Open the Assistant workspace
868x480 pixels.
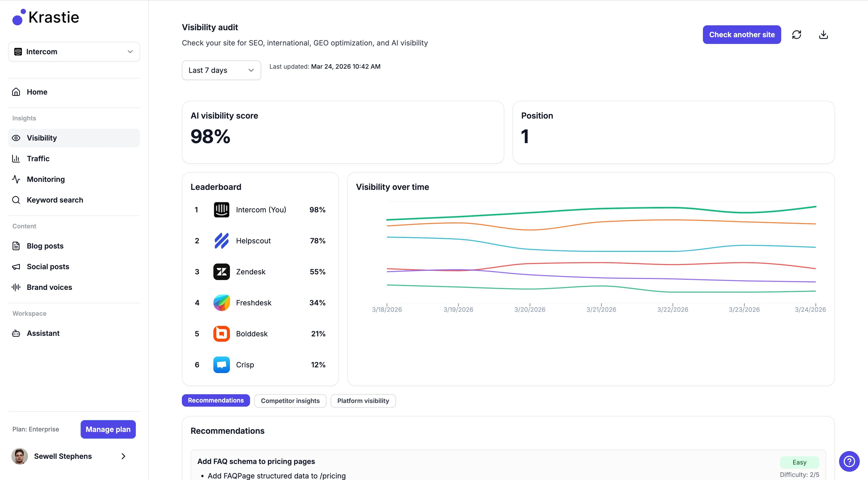pyautogui.click(x=74, y=333)
